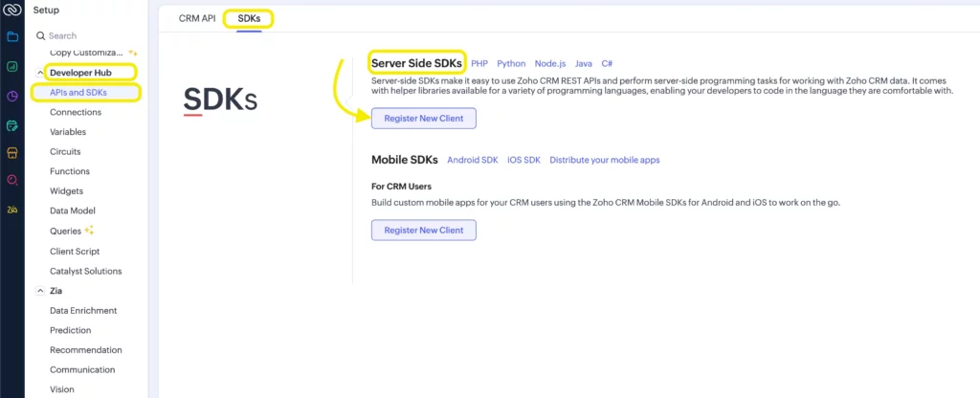The height and width of the screenshot is (398, 980).
Task: Open the Android SDK link
Action: [x=473, y=160]
